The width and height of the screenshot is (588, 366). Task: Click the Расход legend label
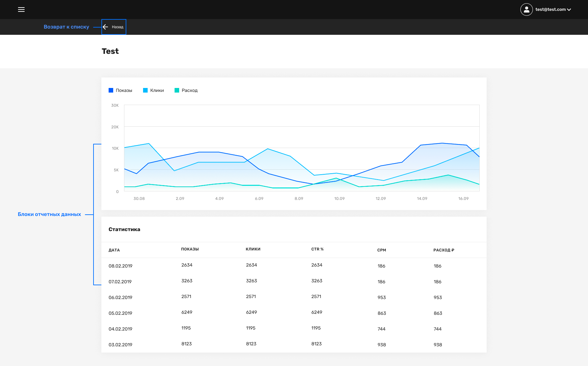pos(190,90)
